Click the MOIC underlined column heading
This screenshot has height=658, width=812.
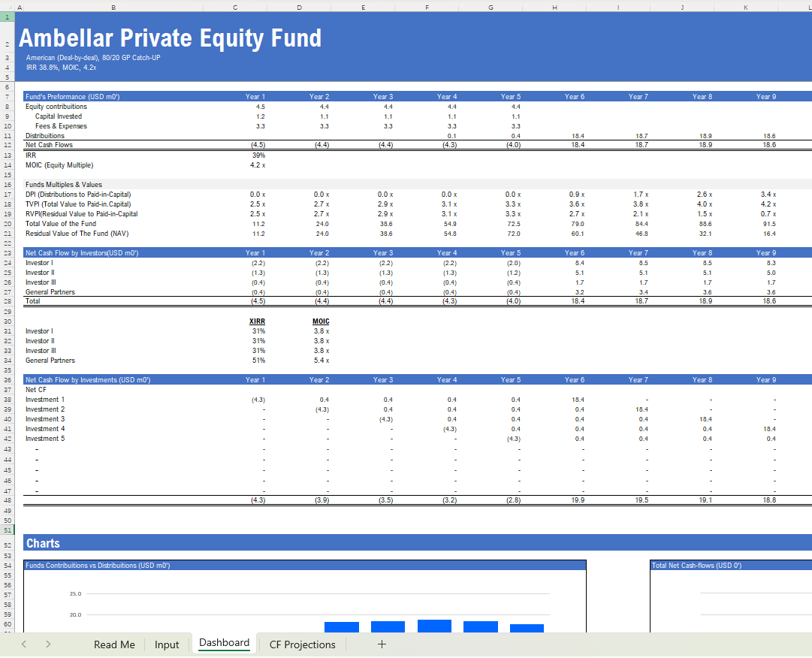pyautogui.click(x=321, y=321)
